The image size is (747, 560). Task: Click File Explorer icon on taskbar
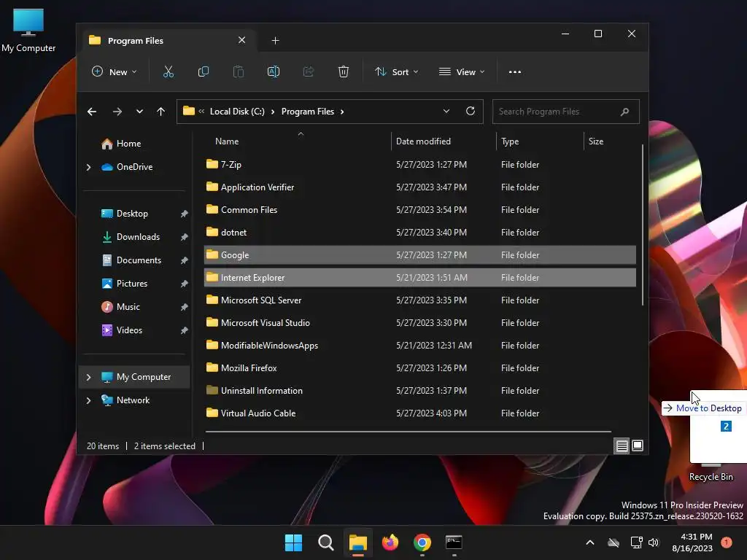coord(357,542)
